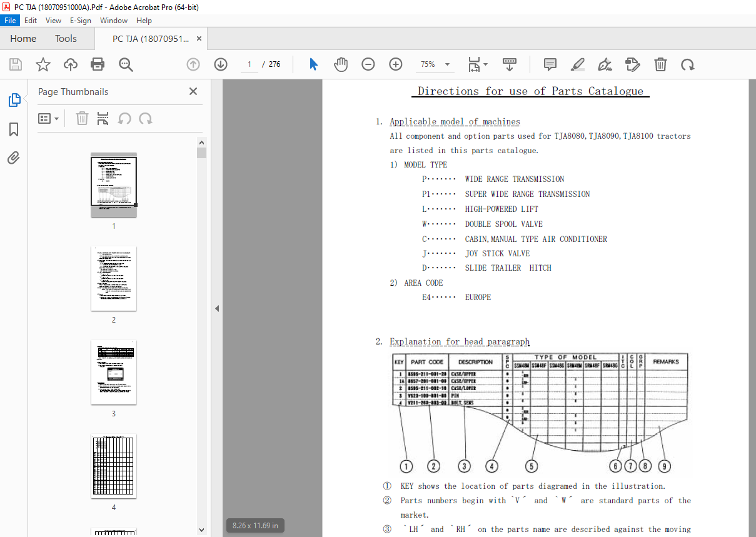
Task: Select the Highlight text tool
Action: (x=578, y=64)
